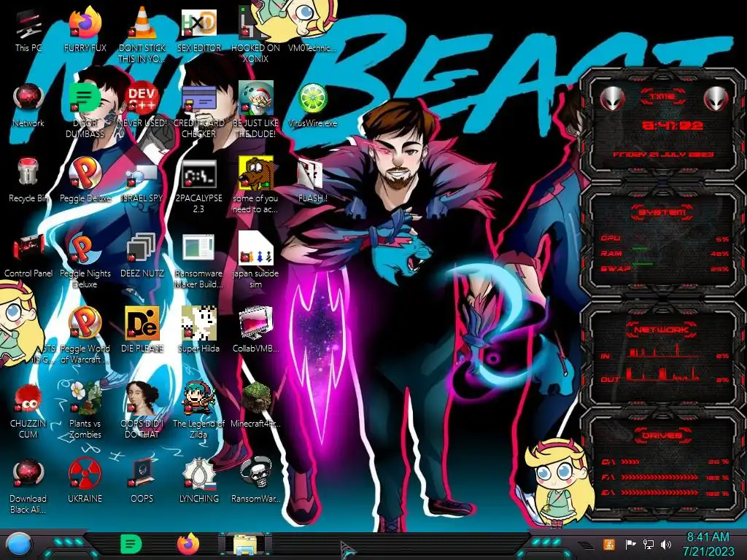Open the D FOR DUMBASS green shortcut
The width and height of the screenshot is (747, 560).
[85, 111]
